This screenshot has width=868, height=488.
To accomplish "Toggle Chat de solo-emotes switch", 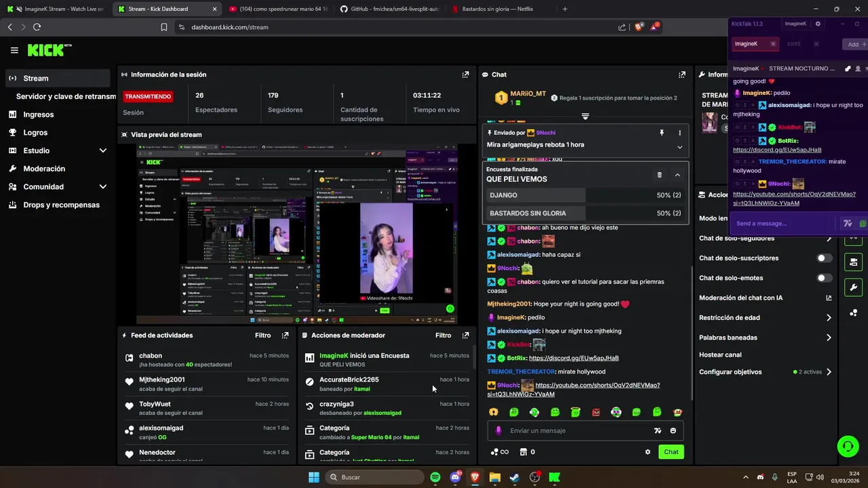I will pyautogui.click(x=825, y=278).
